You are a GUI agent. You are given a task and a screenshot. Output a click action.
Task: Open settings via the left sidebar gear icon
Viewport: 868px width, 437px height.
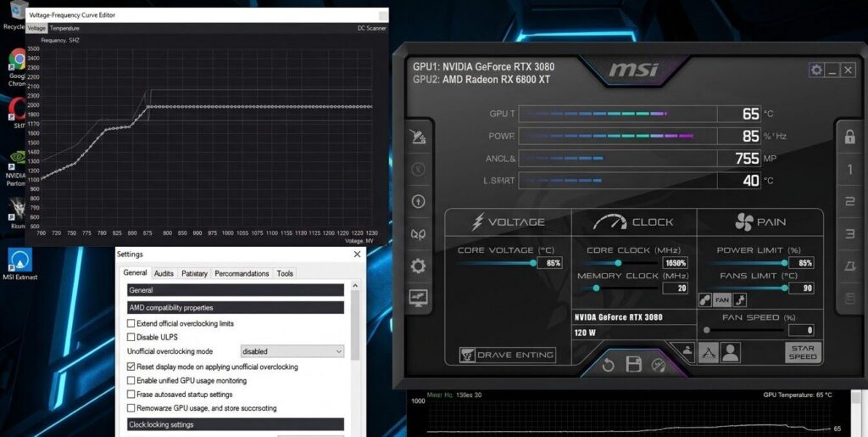[x=419, y=266]
